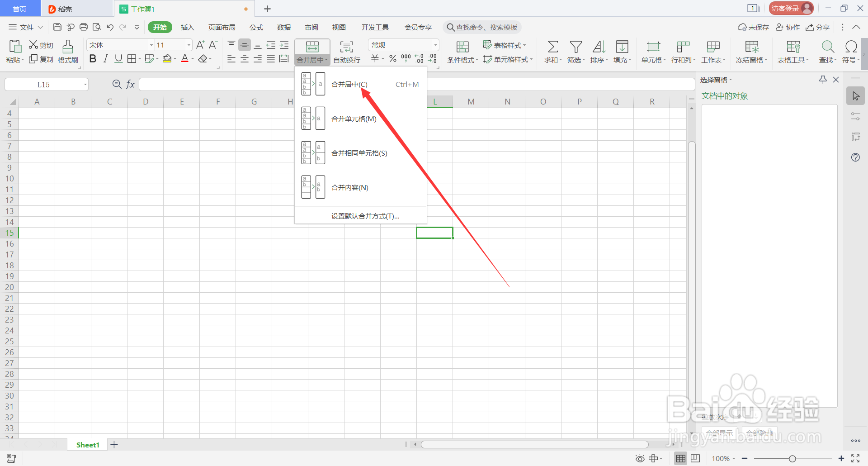Switch to the 数据 ribbon tab
868x466 pixels.
(x=283, y=27)
